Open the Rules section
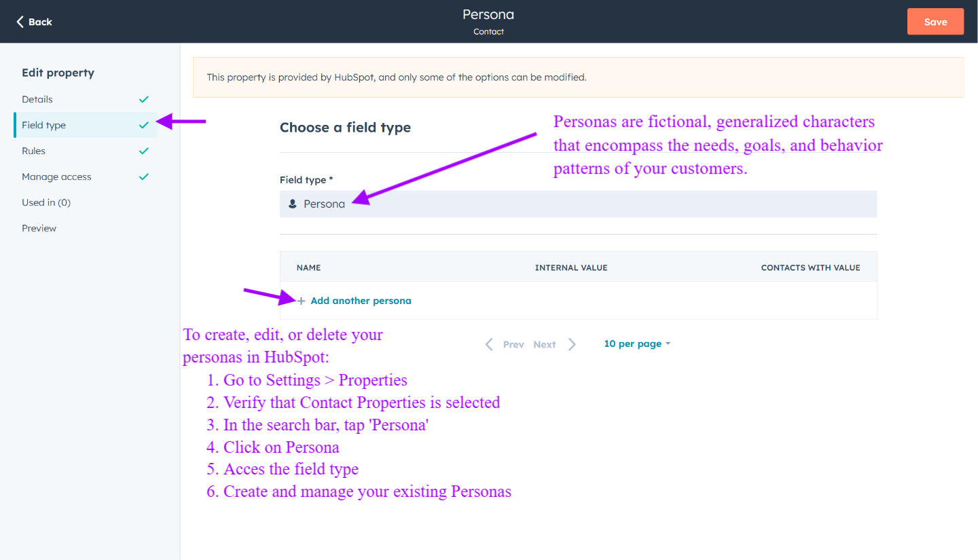Viewport: 978px width, 560px height. (33, 151)
